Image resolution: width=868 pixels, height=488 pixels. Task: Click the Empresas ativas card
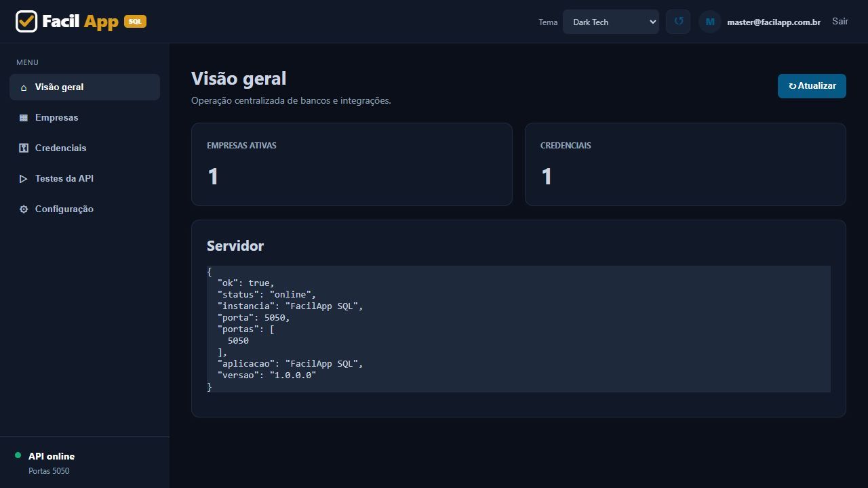click(352, 164)
